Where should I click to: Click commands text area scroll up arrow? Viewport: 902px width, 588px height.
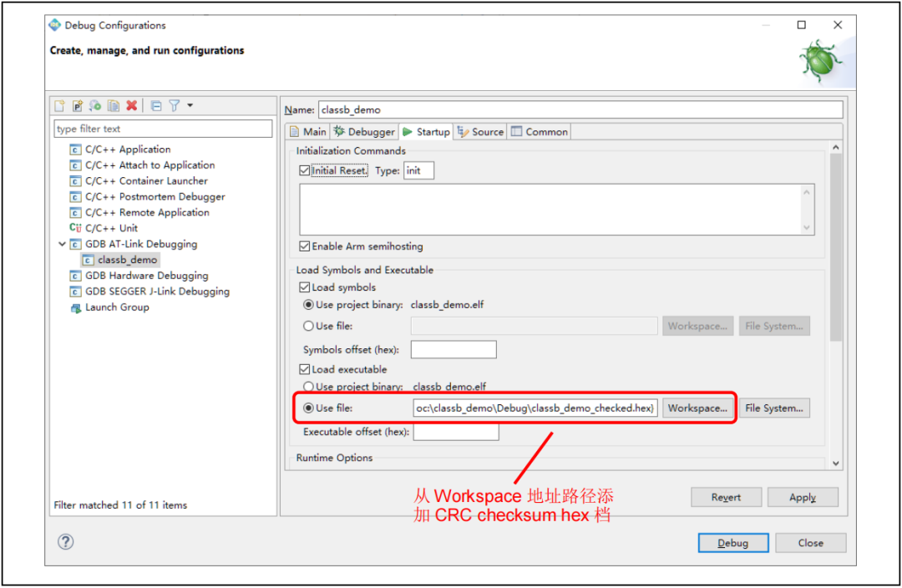point(807,192)
